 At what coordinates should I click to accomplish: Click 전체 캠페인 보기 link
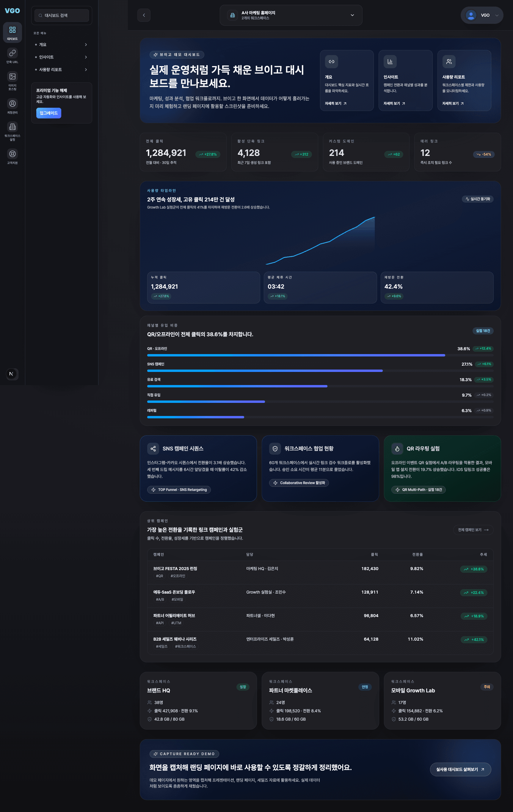coord(473,530)
